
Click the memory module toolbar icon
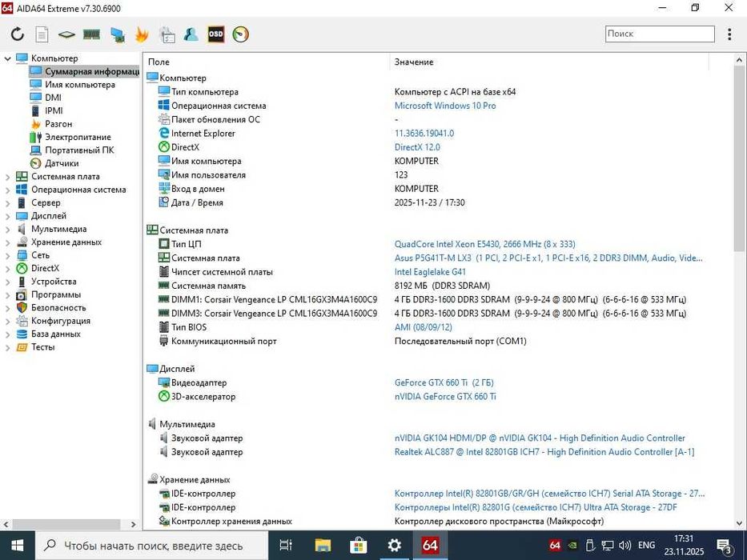tap(91, 34)
